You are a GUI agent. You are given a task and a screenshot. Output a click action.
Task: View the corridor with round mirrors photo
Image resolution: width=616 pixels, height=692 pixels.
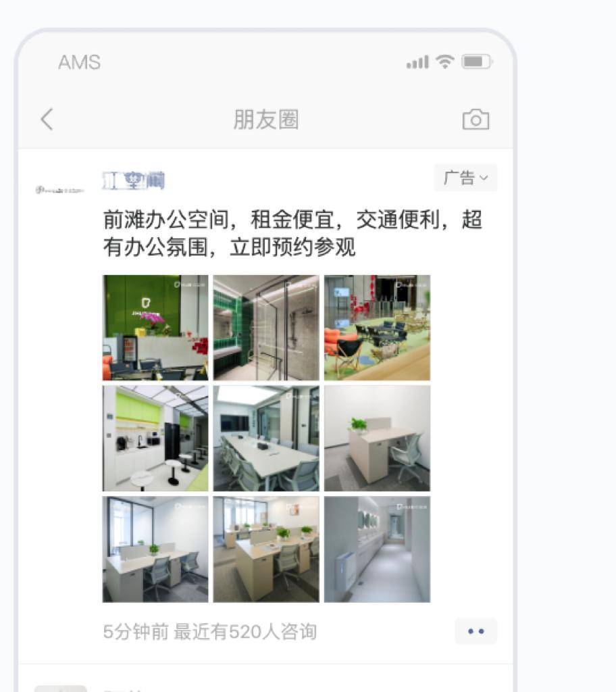(x=378, y=549)
